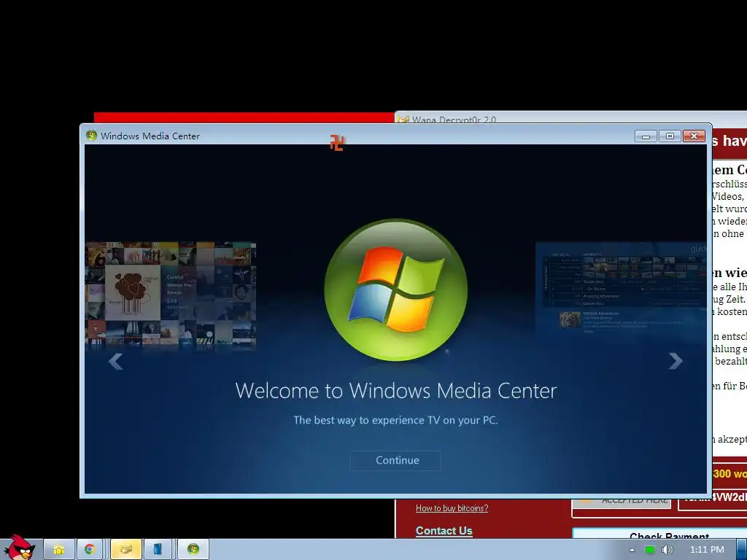
Task: Minimize the Windows Media Center window
Action: 646,136
